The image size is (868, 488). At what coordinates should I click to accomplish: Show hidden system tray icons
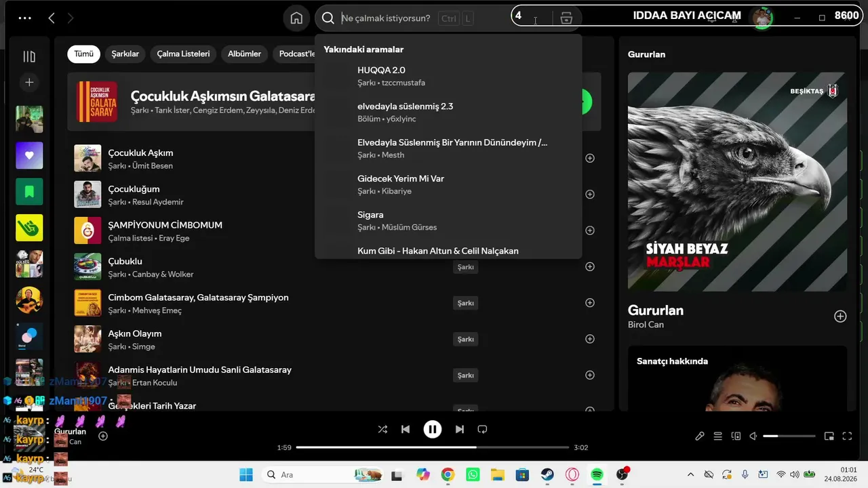[690, 474]
